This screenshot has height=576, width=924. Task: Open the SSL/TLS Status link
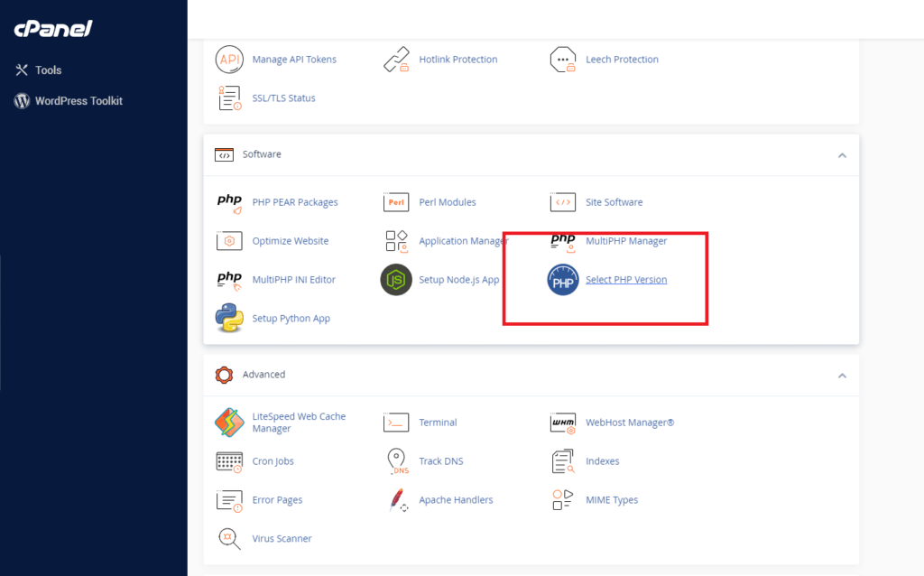283,98
